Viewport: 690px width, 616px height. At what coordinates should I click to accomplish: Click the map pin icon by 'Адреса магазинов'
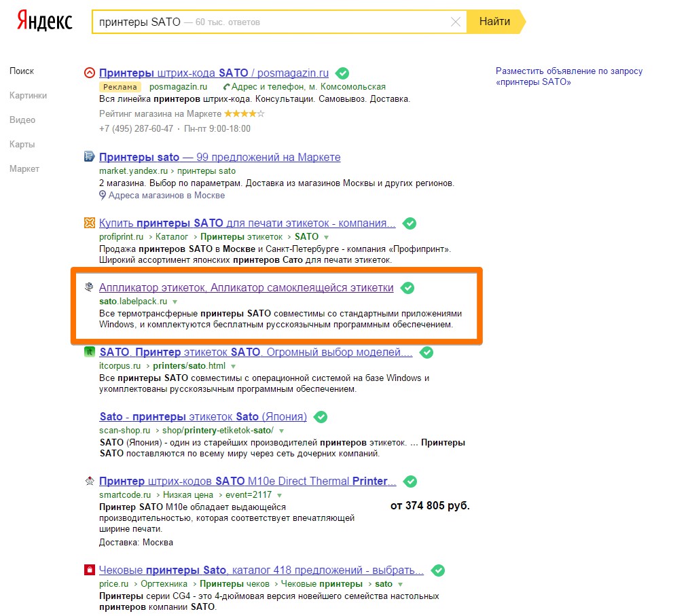coord(103,195)
